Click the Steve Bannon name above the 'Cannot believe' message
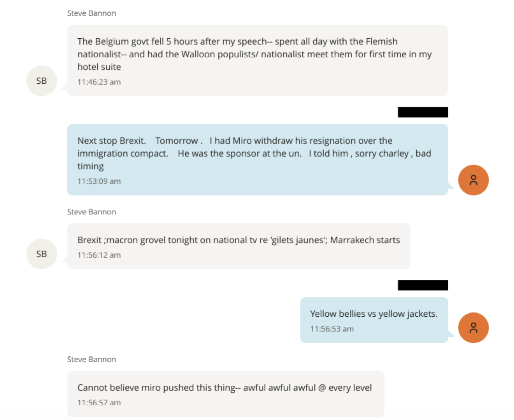 91,360
